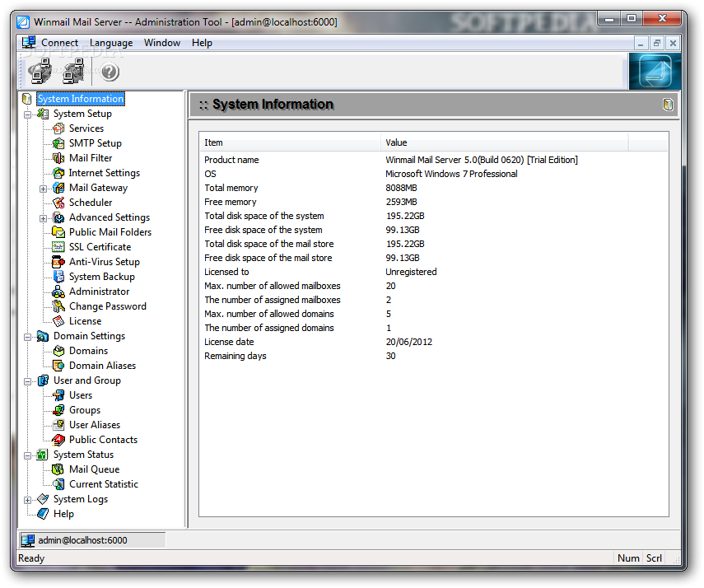Click the SMTP Setup icon

coord(58,143)
